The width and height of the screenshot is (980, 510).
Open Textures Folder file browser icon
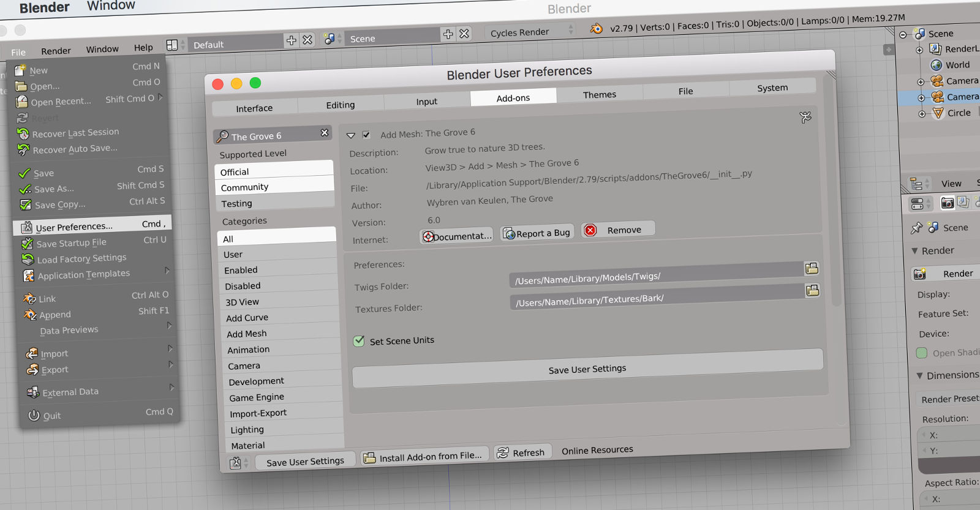813,290
